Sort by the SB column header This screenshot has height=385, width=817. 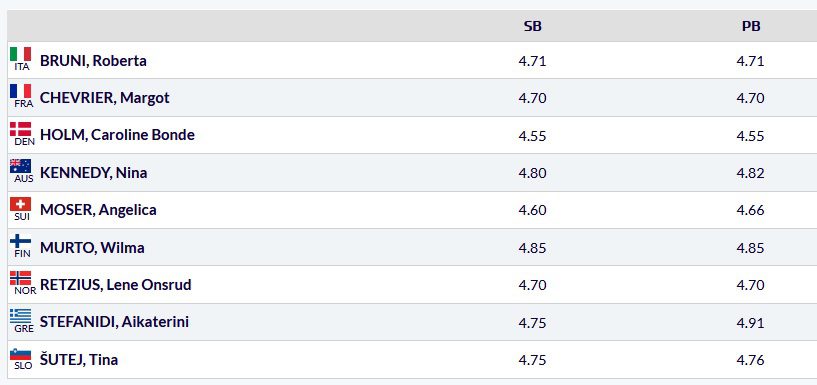(x=533, y=26)
